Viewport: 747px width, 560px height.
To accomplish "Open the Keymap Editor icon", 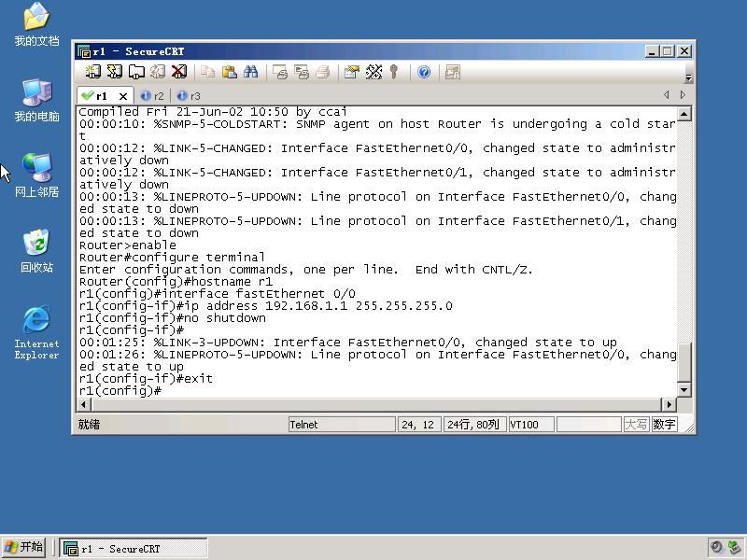I will tap(374, 72).
